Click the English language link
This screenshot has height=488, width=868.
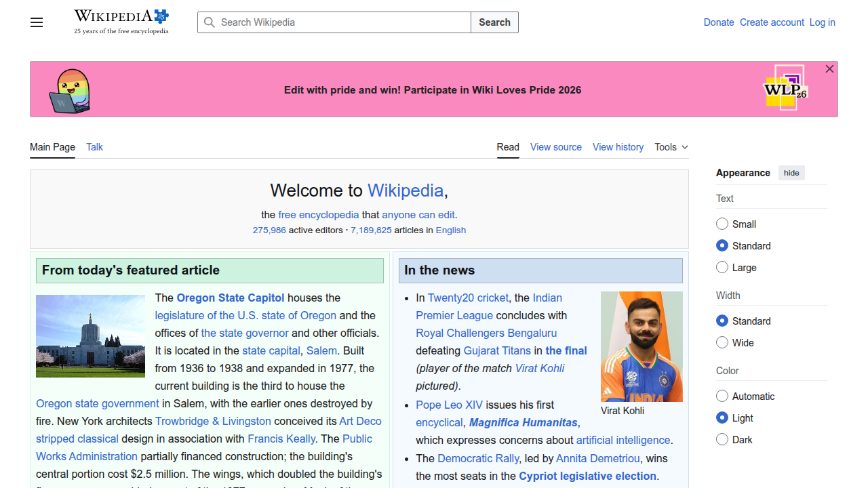click(x=451, y=230)
